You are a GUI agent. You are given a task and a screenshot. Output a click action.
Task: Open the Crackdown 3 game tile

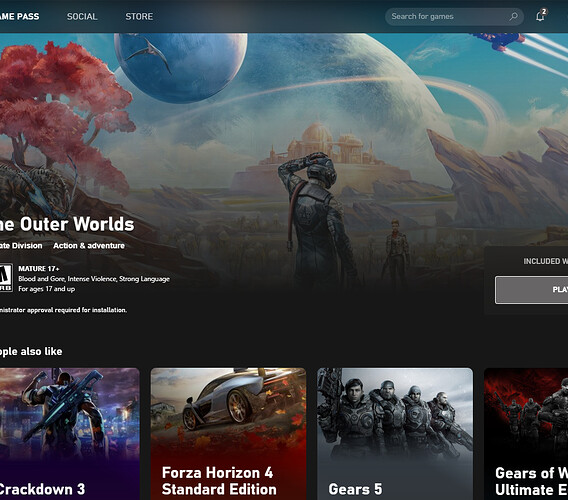tap(70, 434)
